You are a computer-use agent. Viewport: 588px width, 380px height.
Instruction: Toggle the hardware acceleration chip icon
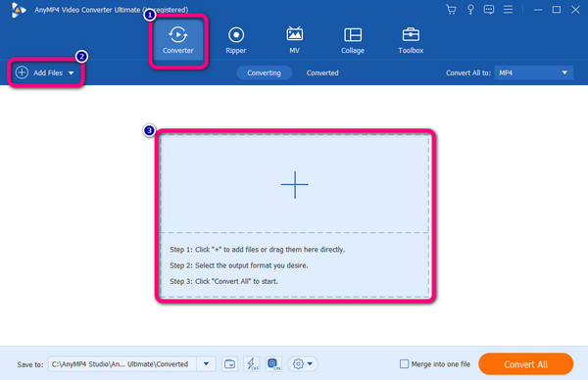point(273,364)
